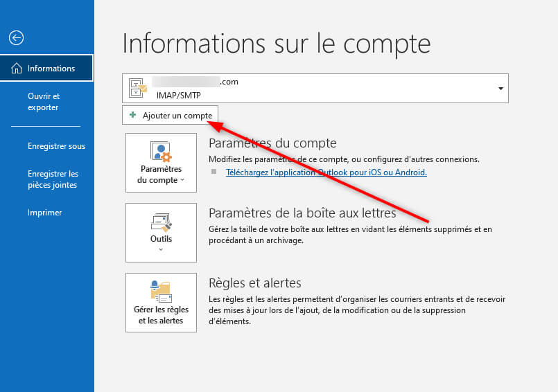Select Enregistrer les pièces jointes
This screenshot has width=558, height=392.
tap(53, 179)
